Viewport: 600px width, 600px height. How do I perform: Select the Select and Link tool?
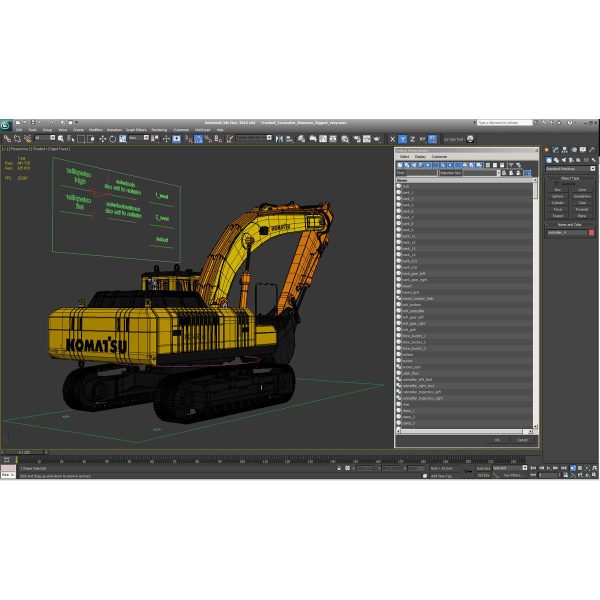click(x=7, y=139)
